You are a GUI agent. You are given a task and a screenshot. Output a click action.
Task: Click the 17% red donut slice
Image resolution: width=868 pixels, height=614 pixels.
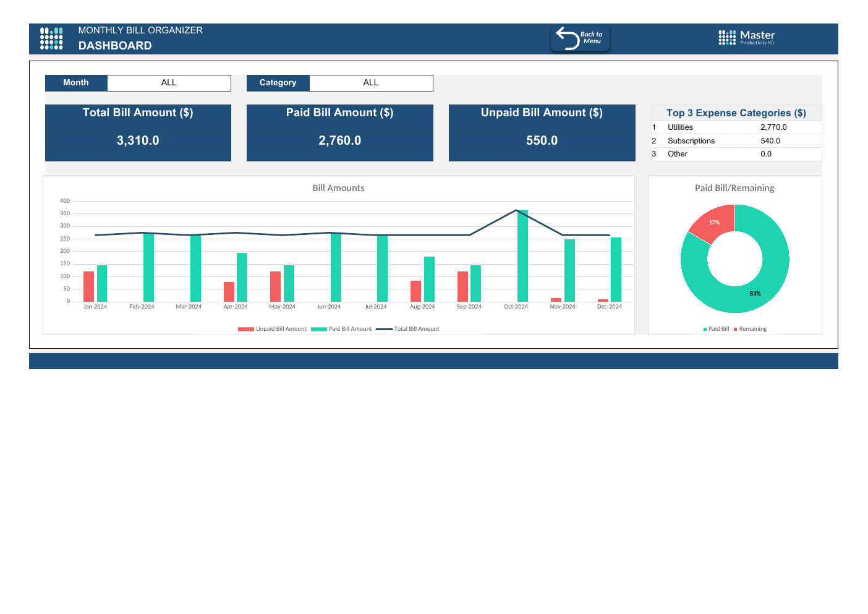(714, 223)
